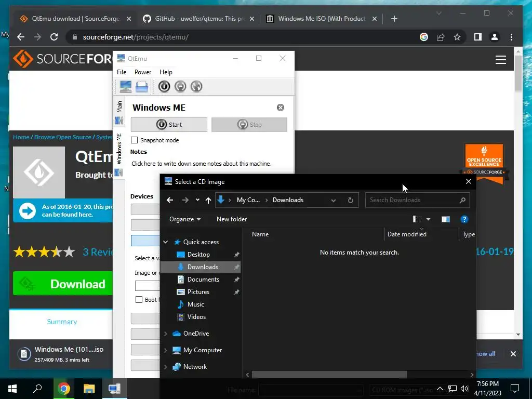Open the view options dropdown arrow
532x399 pixels.
pos(428,219)
